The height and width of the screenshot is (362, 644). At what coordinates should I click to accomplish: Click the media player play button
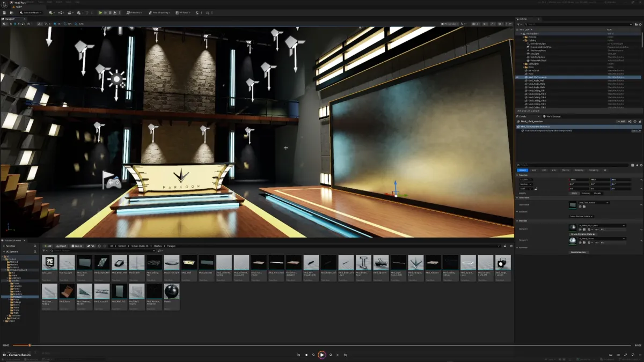(321, 354)
